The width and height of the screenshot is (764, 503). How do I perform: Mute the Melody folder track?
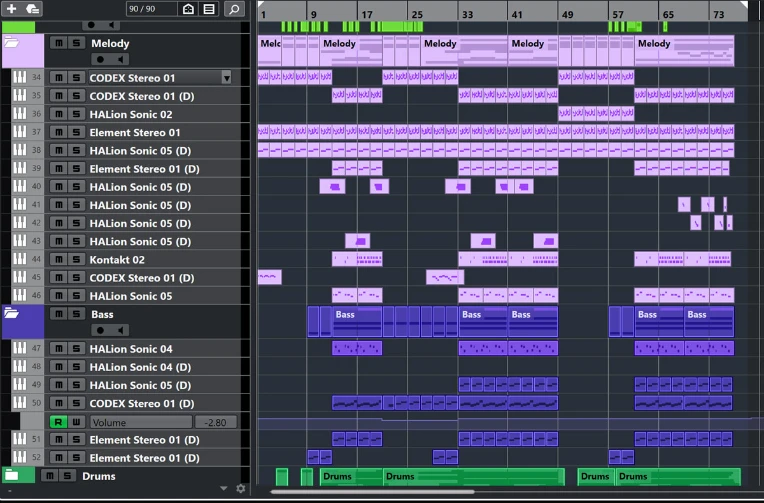point(57,44)
